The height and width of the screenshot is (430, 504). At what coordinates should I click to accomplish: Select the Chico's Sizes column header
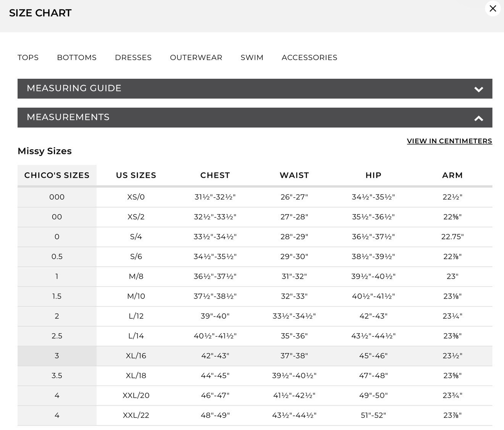click(x=57, y=175)
